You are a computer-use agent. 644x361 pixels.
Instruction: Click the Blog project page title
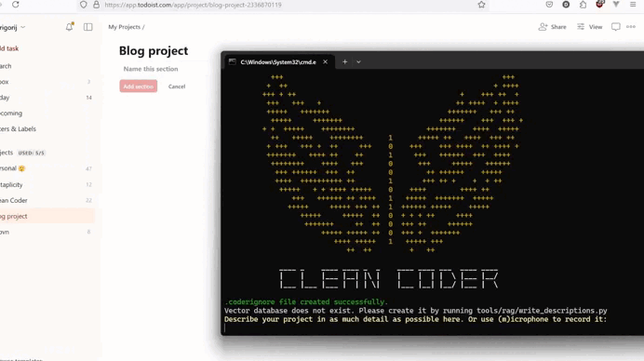[x=154, y=50]
